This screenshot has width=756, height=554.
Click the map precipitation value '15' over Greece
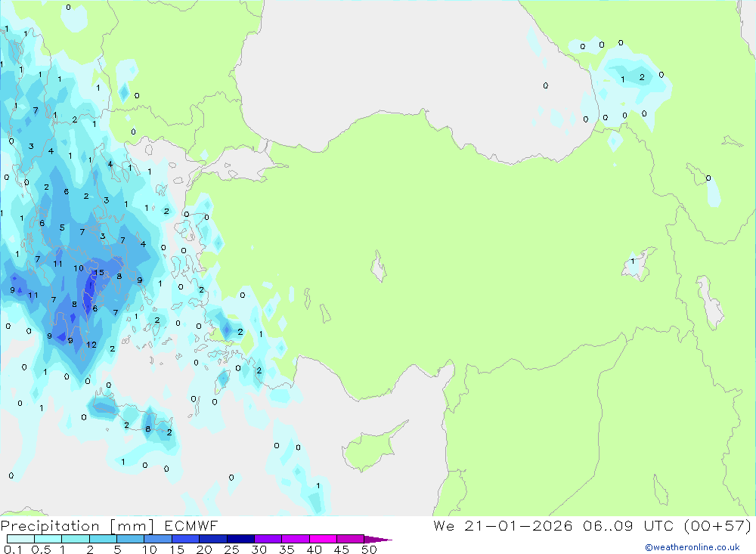pyautogui.click(x=99, y=272)
